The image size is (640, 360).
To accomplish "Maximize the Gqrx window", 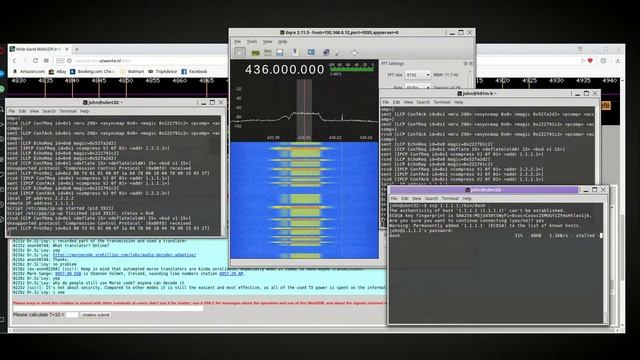I will 461,32.
